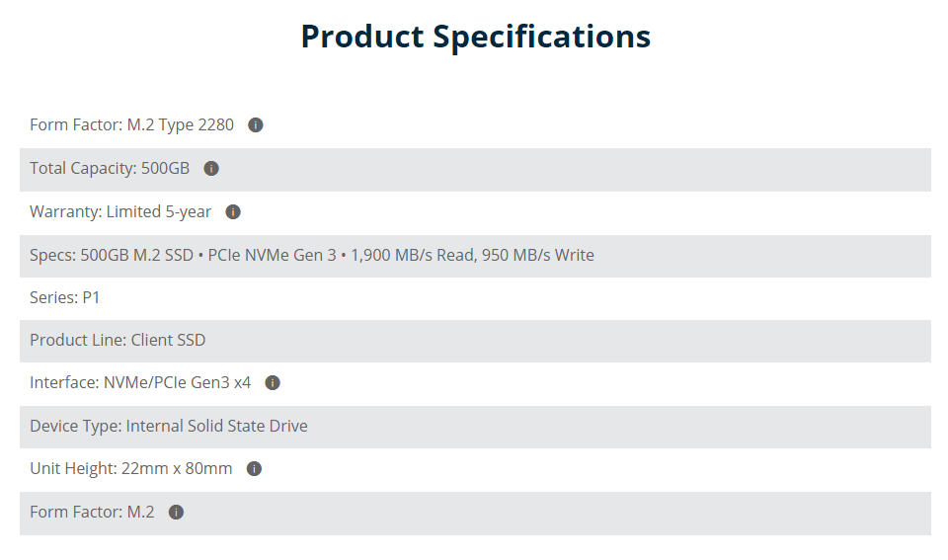Click the Interface NVMe/PCIe Gen3 x4 text
The height and width of the screenshot is (560, 948).
click(140, 383)
